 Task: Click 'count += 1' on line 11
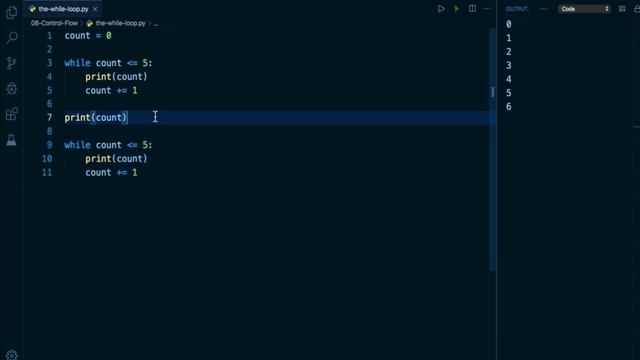[x=111, y=173]
